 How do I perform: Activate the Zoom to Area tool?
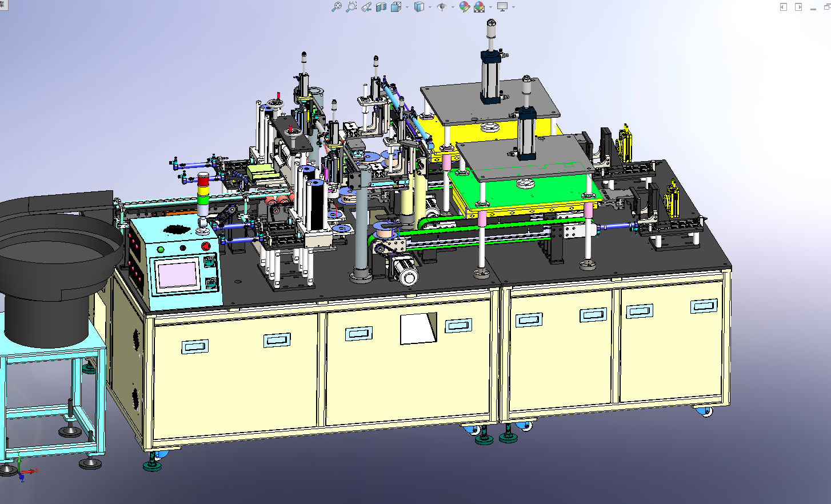(x=351, y=7)
